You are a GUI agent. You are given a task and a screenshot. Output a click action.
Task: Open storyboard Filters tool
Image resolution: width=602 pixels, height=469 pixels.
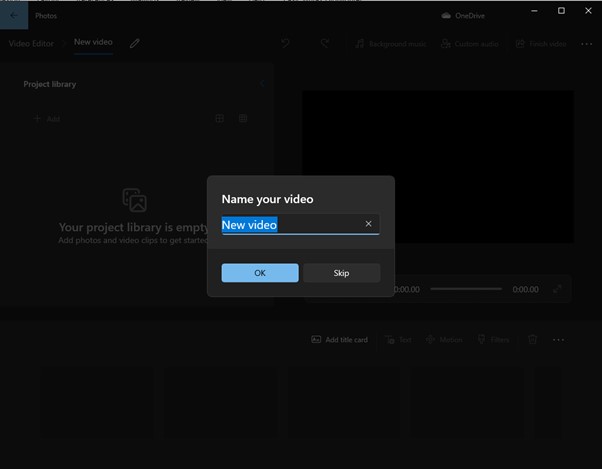pyautogui.click(x=493, y=340)
